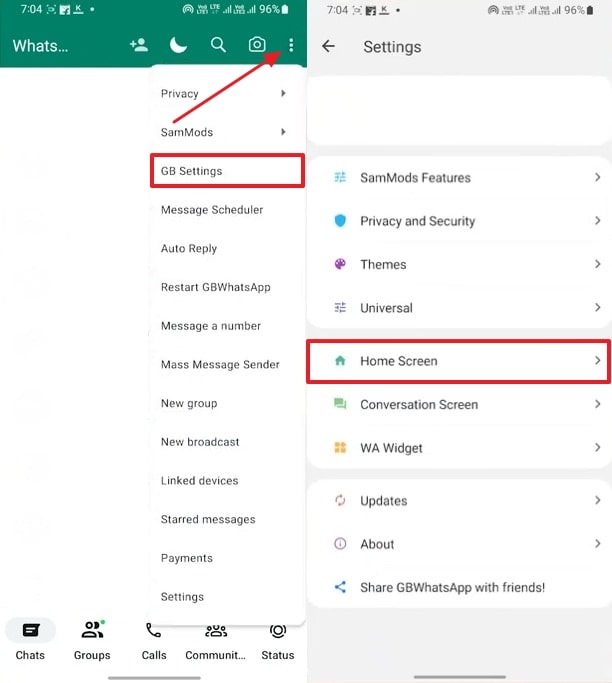Toggle dark mode with the moon icon
The image size is (612, 683).
178,45
